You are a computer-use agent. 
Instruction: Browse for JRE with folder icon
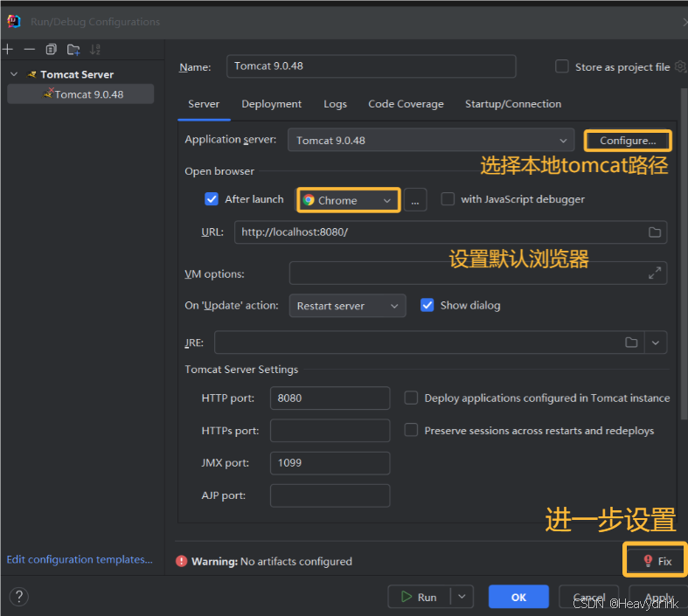pos(631,343)
